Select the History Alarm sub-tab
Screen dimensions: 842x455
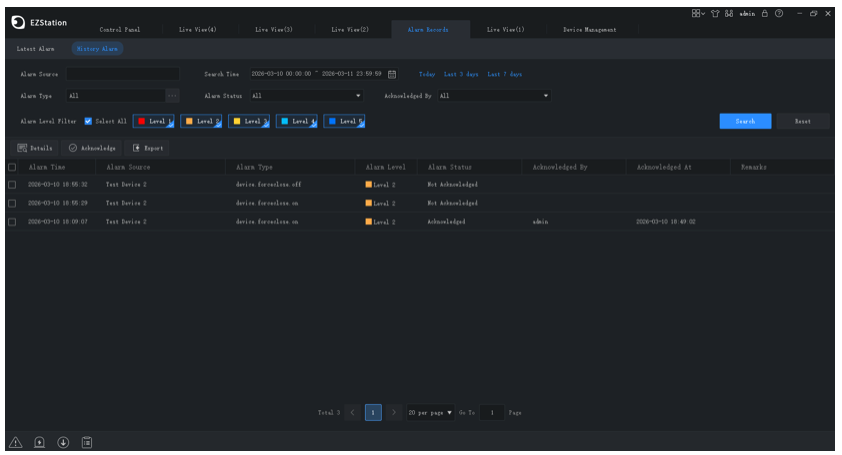tap(97, 49)
